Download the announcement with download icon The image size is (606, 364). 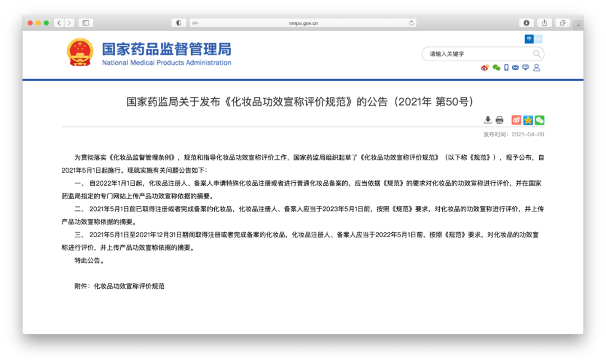pyautogui.click(x=488, y=120)
